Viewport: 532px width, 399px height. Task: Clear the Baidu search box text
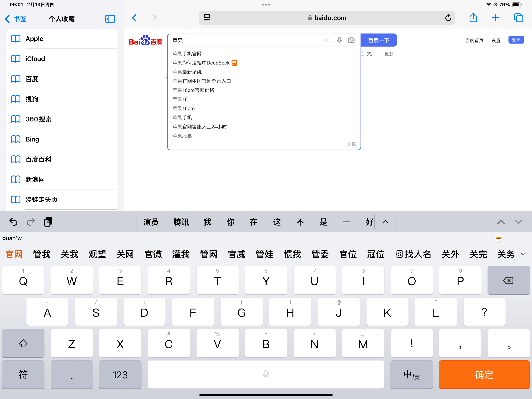pyautogui.click(x=326, y=40)
